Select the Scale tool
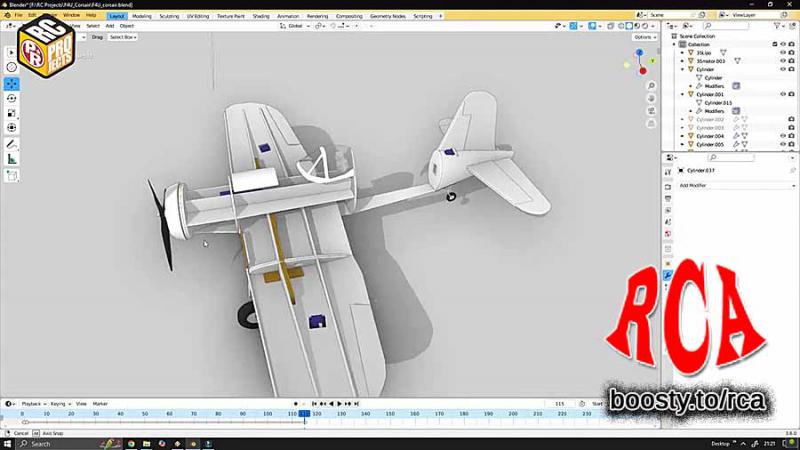Viewport: 800px width, 450px height. pos(12,113)
